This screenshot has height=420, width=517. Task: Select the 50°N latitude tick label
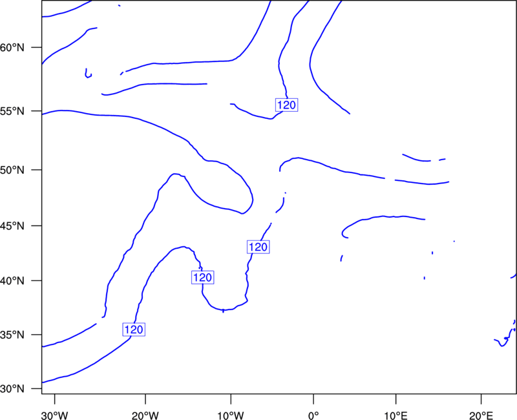point(12,170)
